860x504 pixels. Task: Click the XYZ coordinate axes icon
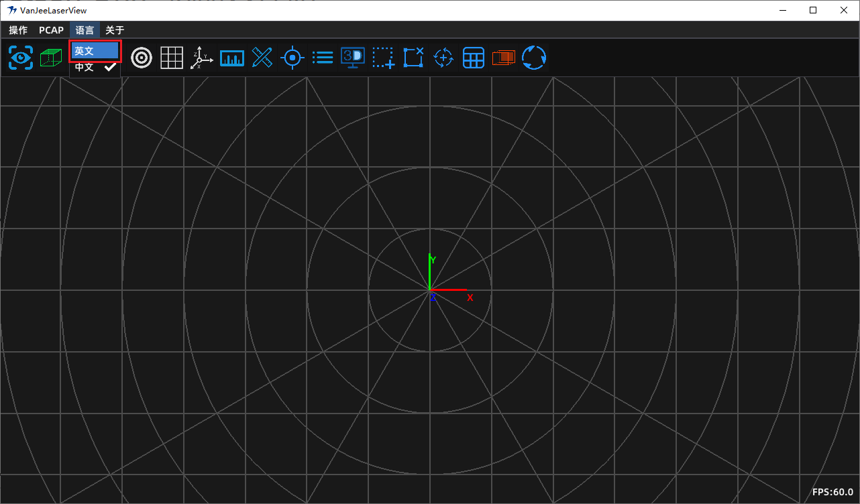202,58
